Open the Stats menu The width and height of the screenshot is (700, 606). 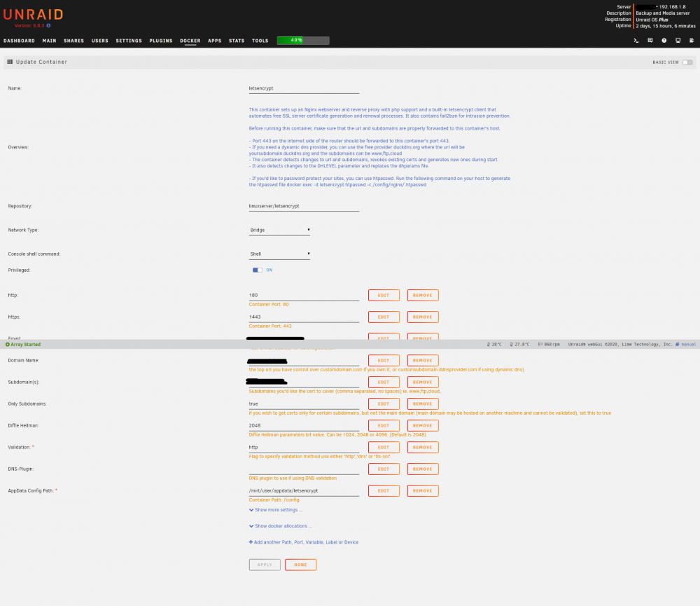237,41
